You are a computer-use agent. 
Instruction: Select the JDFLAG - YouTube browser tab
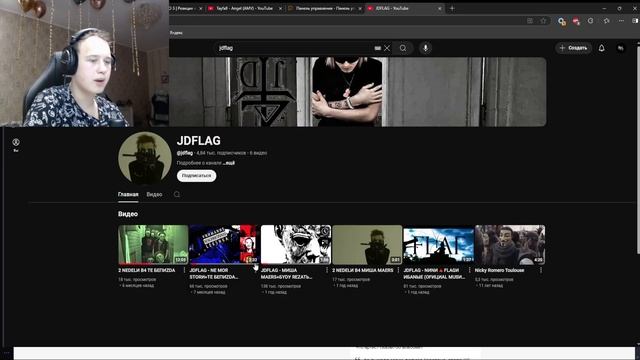(404, 8)
